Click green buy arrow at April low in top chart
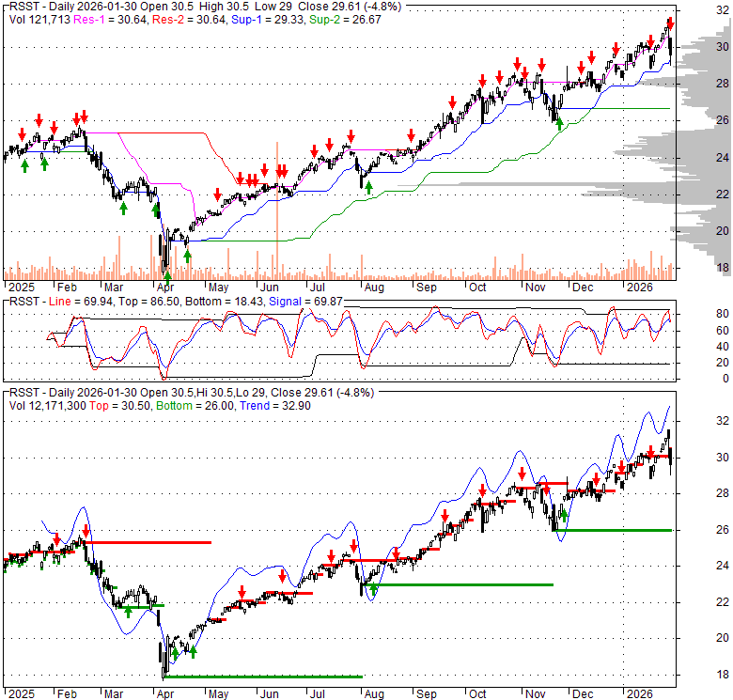 tap(167, 275)
